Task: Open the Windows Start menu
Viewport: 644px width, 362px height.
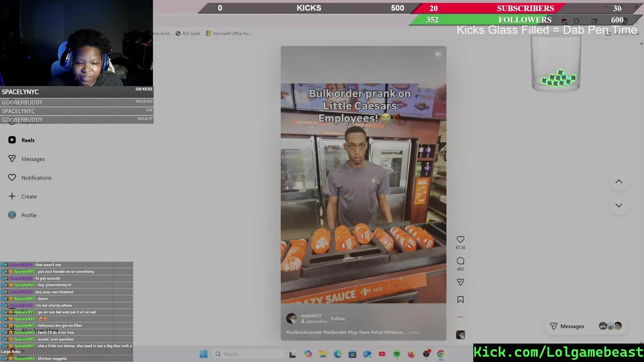Action: click(203, 354)
